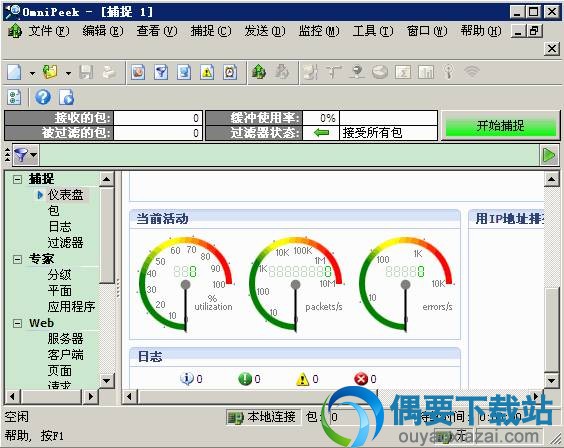Open the 文件(F) menu
This screenshot has height=448, width=564.
coord(49,31)
